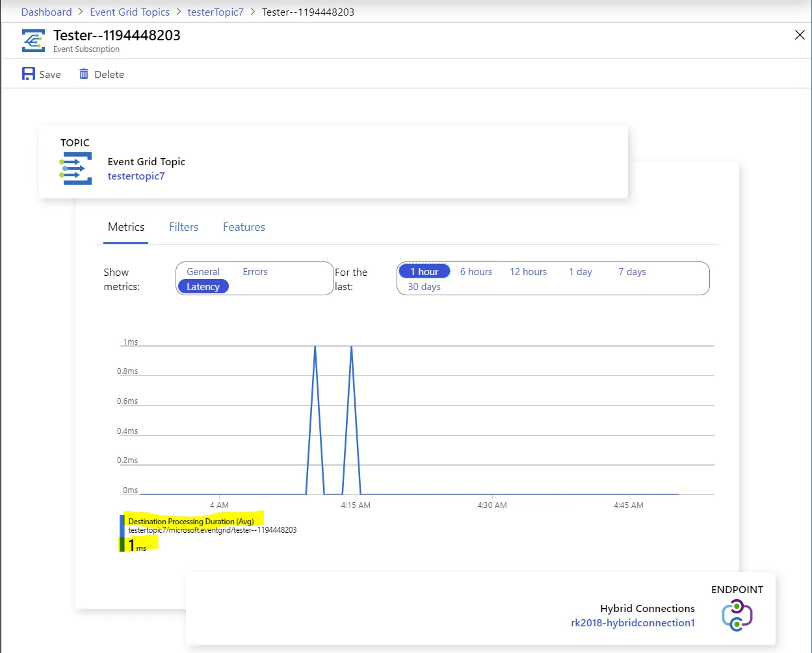The height and width of the screenshot is (653, 812).
Task: Click the 4:30 AM axis label
Action: point(492,505)
